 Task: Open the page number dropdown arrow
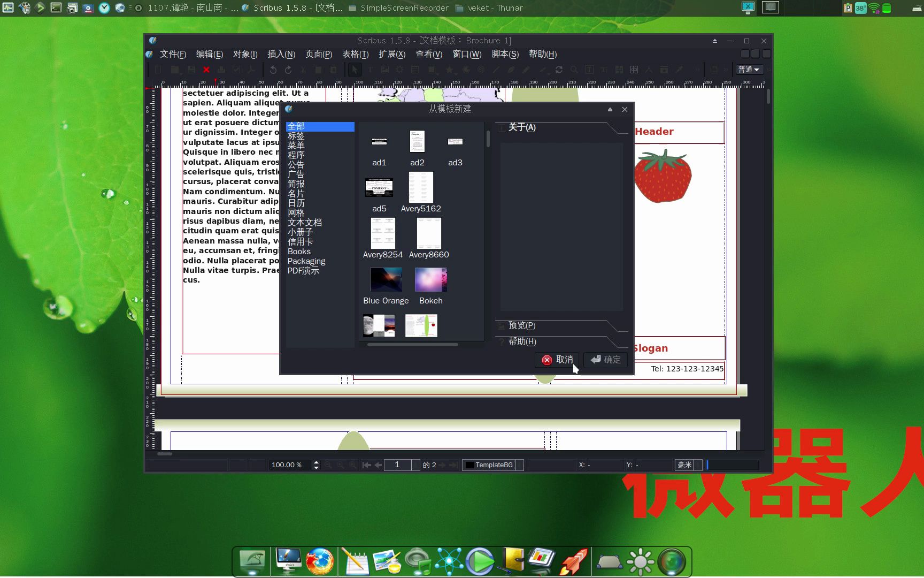(x=415, y=465)
